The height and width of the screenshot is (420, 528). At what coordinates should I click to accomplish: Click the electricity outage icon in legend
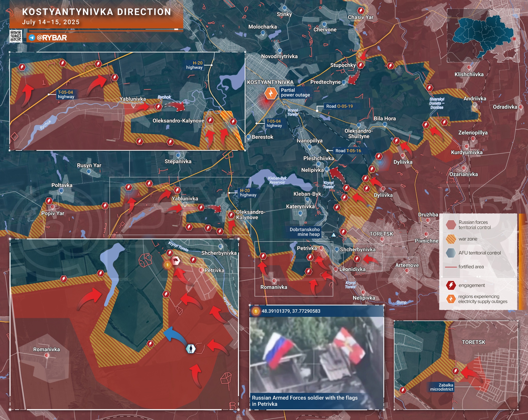451,299
